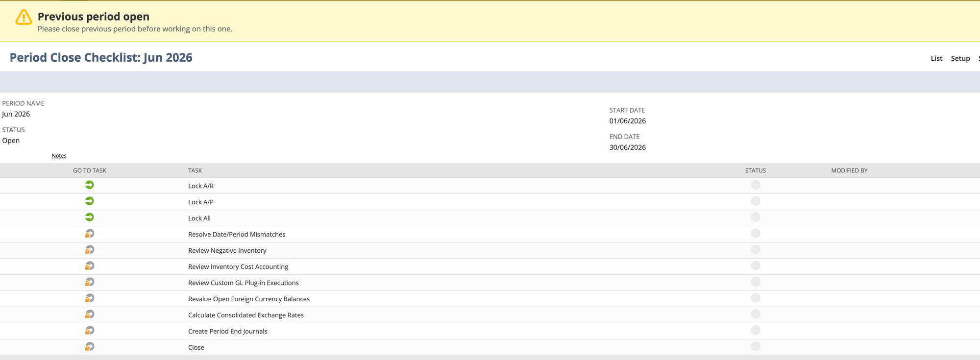Open the Lock A/R task via green arrow

pyautogui.click(x=89, y=185)
